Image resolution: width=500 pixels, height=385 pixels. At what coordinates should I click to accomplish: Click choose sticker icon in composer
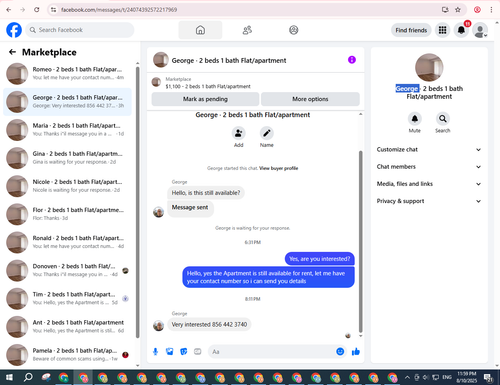point(184,351)
